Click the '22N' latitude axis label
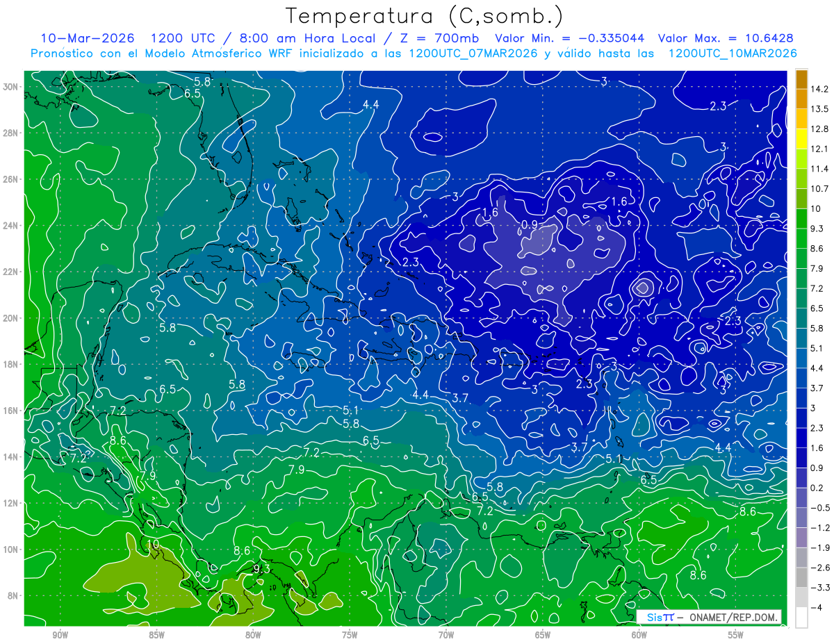The width and height of the screenshot is (834, 644). pyautogui.click(x=12, y=272)
